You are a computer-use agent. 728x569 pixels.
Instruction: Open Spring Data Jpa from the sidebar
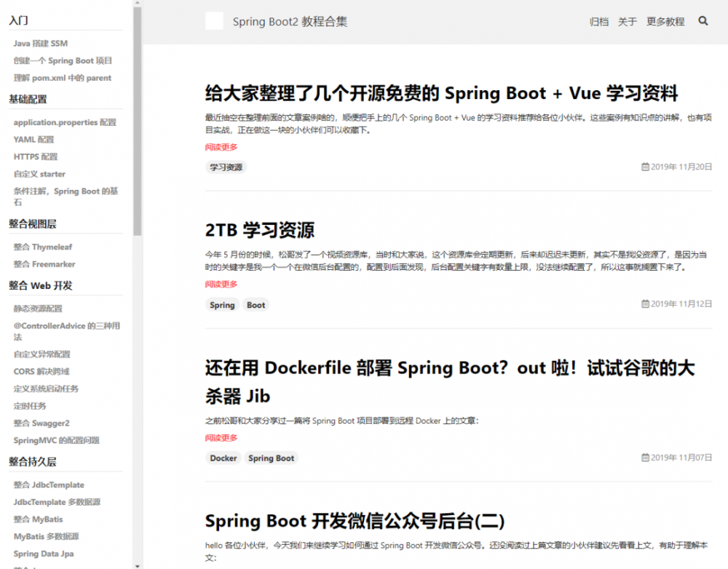pos(42,554)
